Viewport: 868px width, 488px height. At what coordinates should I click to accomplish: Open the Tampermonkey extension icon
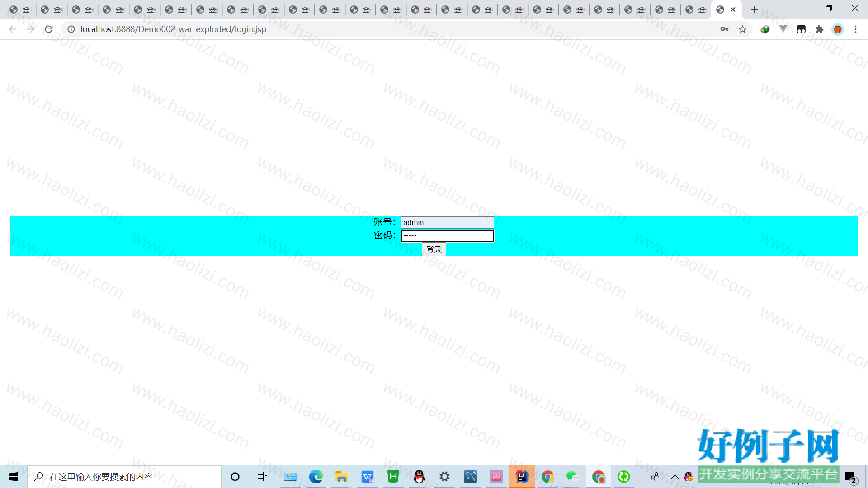[x=801, y=29]
